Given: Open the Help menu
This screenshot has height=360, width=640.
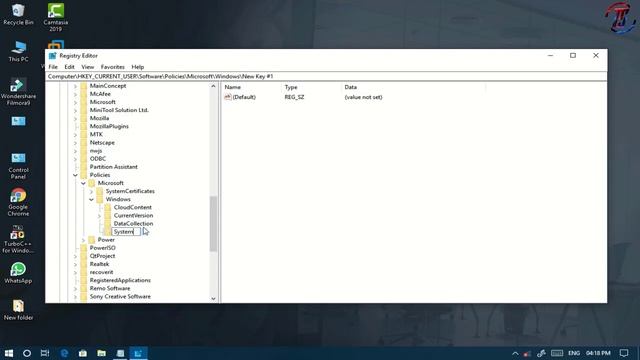Looking at the screenshot, I should (138, 67).
